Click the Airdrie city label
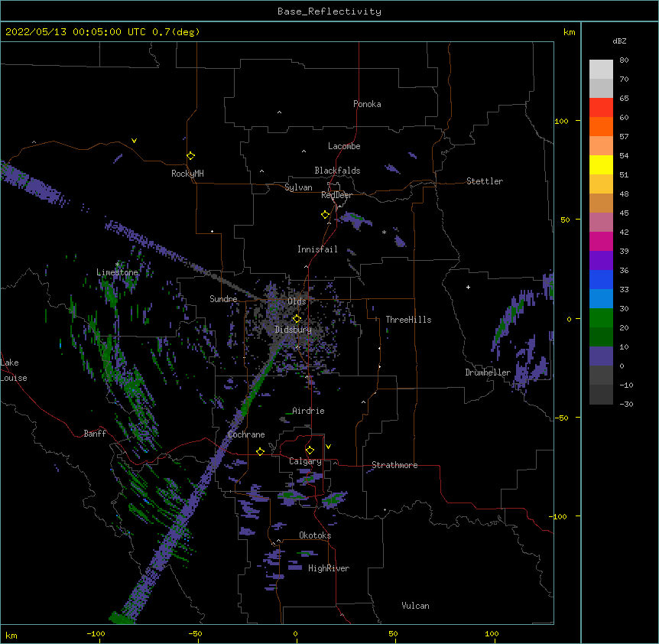Viewport: 659px width, 644px height. tap(308, 411)
